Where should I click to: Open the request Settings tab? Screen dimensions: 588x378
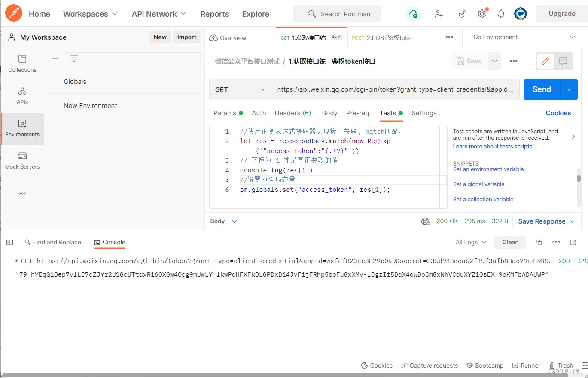[424, 113]
